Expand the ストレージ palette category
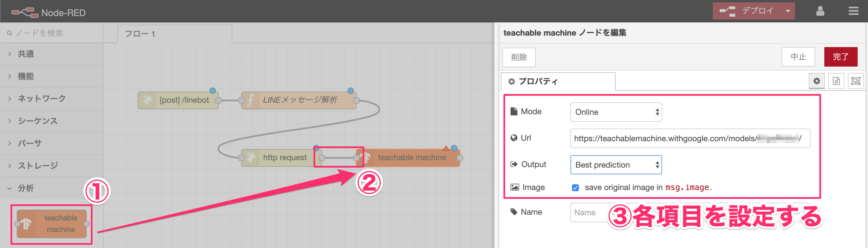 51,166
